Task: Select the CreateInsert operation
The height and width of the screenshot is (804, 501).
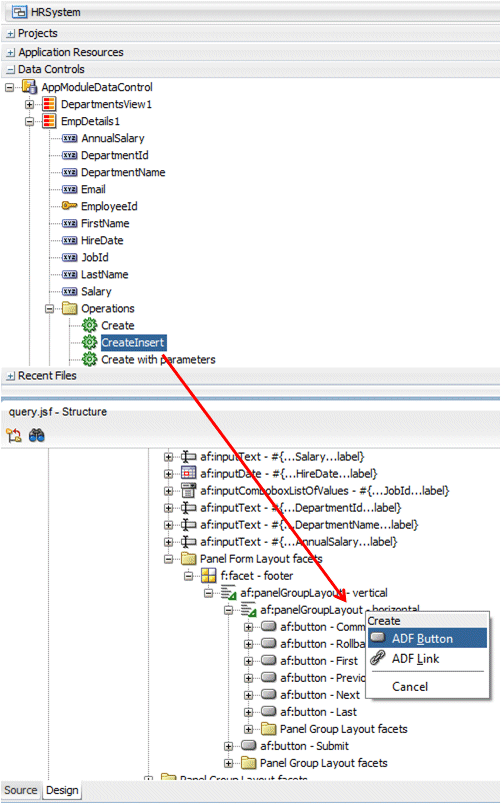Action: (133, 343)
